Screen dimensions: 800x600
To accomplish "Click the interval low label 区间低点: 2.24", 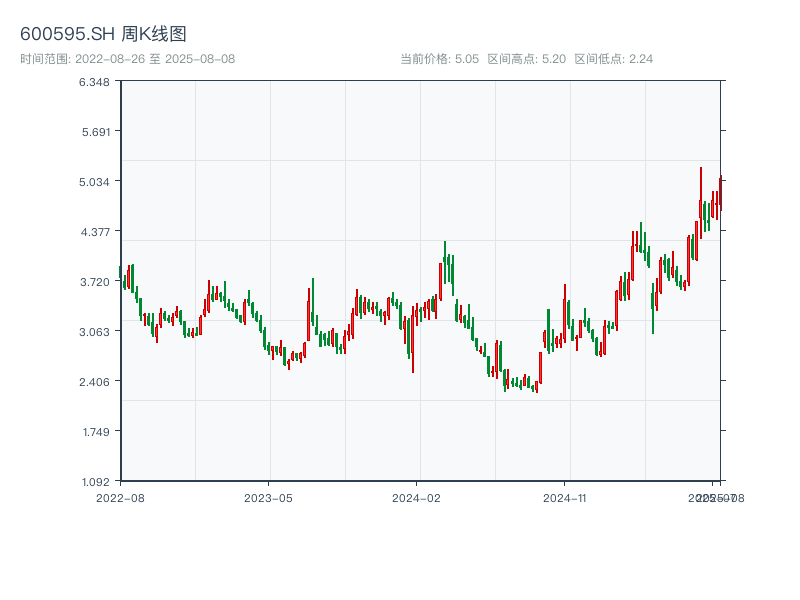I will (x=614, y=59).
